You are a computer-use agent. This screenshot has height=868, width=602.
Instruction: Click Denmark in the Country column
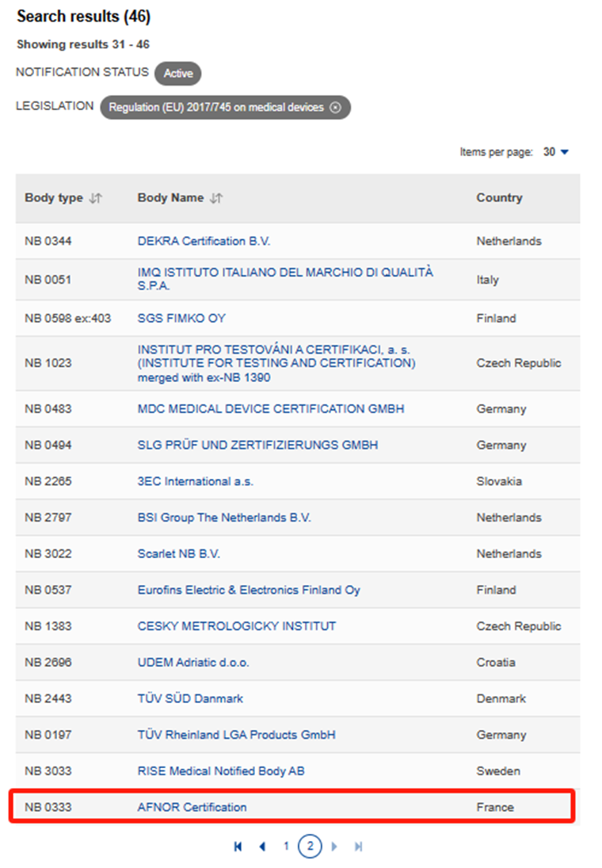[x=501, y=698]
